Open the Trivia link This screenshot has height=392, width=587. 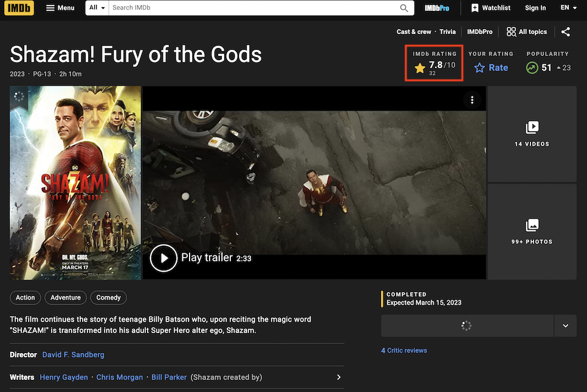pyautogui.click(x=447, y=32)
